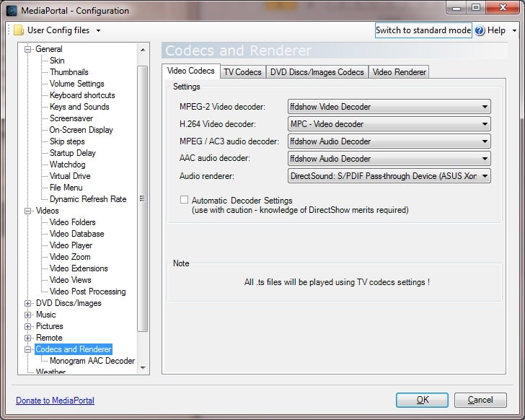
Task: Open the AAC audio decoder dropdown
Action: pyautogui.click(x=389, y=159)
